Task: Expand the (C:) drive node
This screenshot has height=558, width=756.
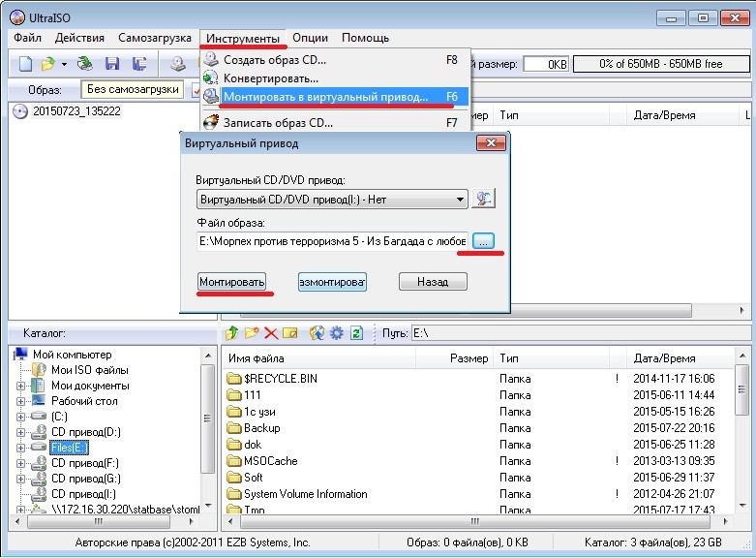Action: tap(20, 417)
